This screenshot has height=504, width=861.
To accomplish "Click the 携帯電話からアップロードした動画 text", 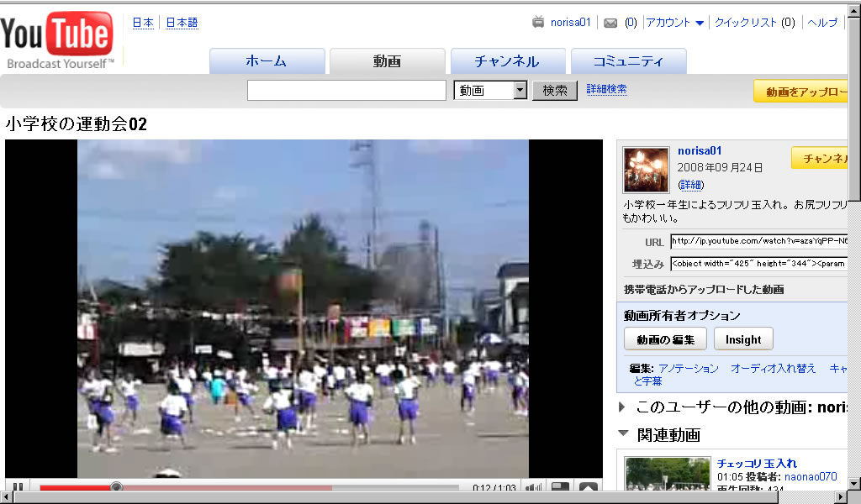I will [x=704, y=290].
